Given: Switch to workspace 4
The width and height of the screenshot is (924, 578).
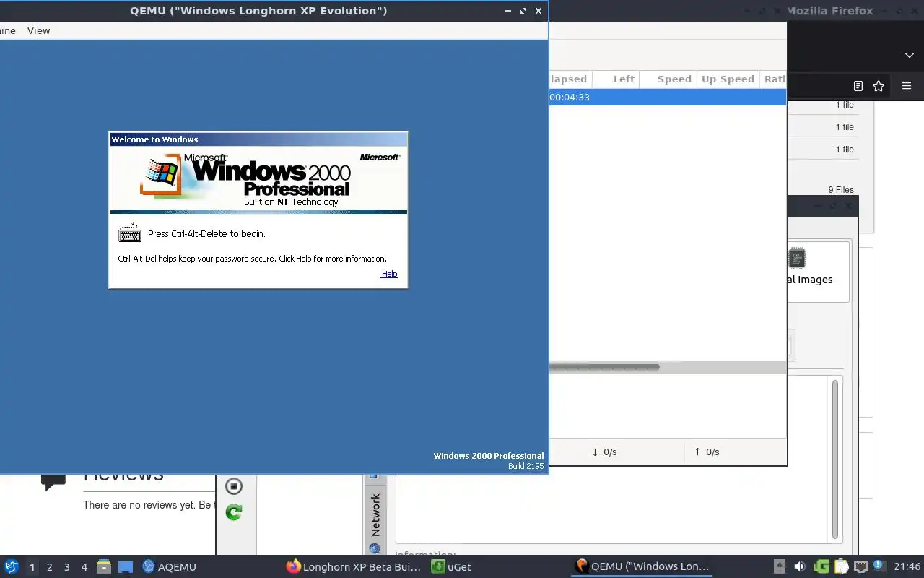Looking at the screenshot, I should pyautogui.click(x=84, y=567).
